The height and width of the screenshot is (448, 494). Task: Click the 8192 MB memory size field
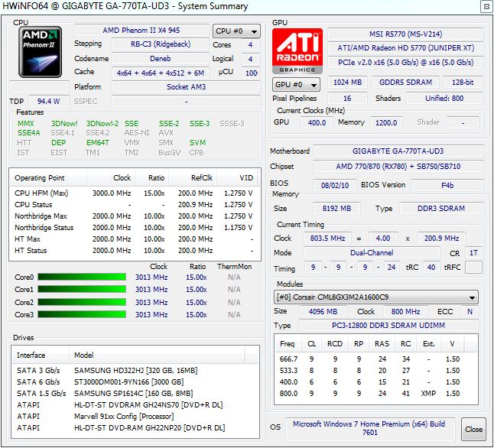click(336, 209)
